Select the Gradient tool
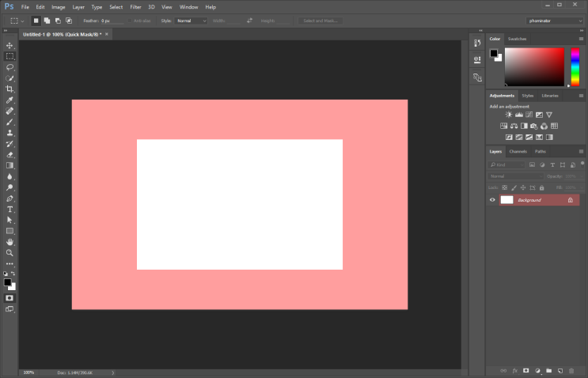The image size is (588, 378). (x=9, y=165)
